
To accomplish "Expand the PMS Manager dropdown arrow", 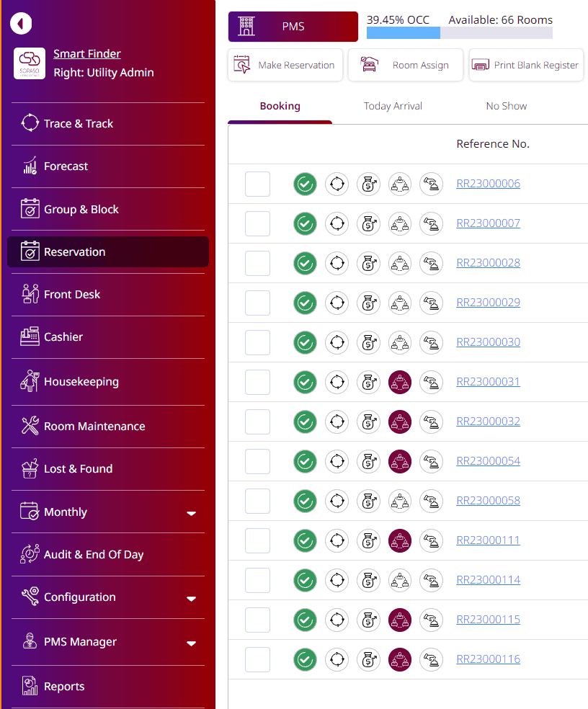I will (x=192, y=643).
